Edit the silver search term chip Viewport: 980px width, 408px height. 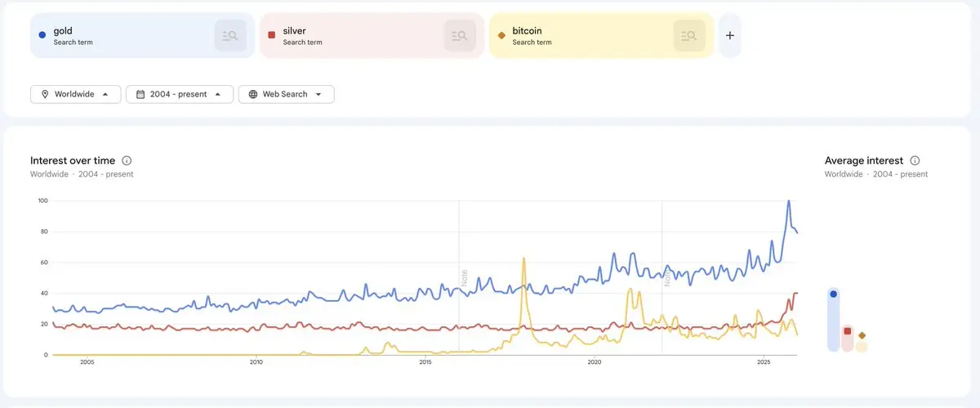[x=343, y=36]
